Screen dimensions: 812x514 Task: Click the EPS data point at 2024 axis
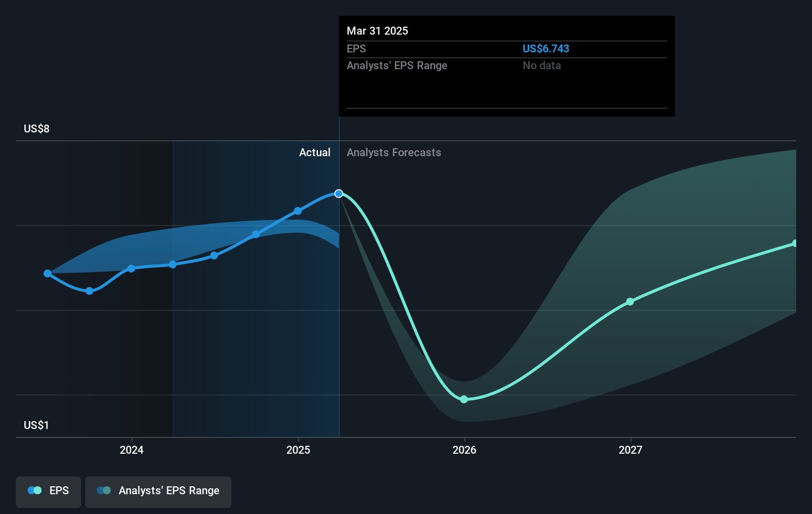(131, 269)
